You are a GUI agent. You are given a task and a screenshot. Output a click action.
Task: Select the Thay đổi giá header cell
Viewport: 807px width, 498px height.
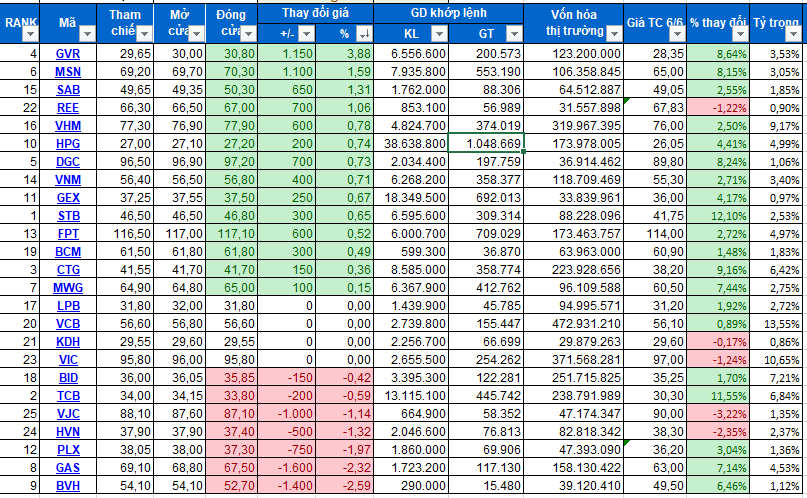point(315,13)
